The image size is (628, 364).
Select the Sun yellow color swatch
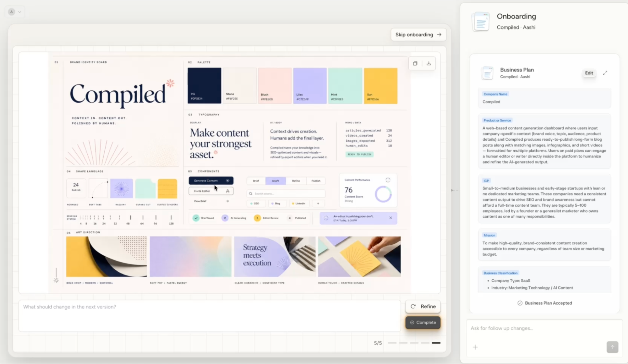click(380, 86)
